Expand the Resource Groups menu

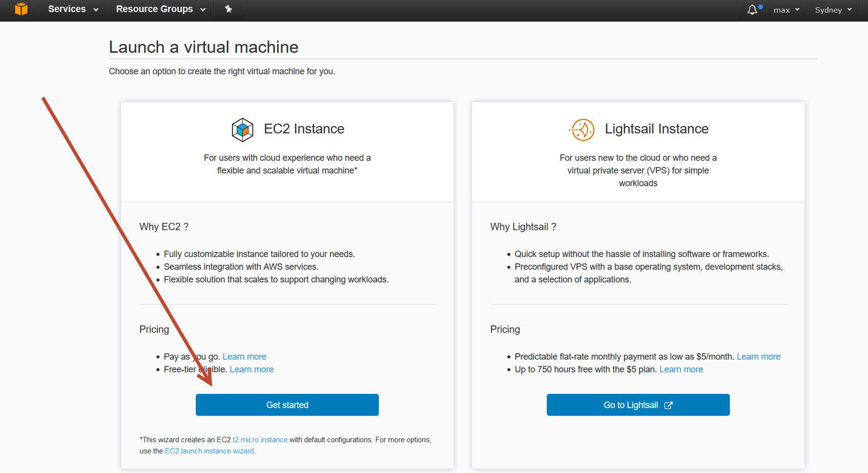tap(161, 9)
